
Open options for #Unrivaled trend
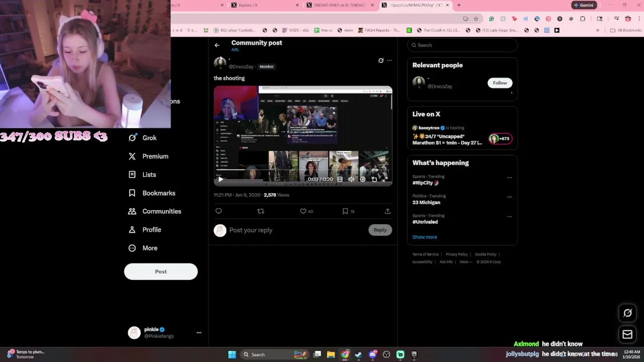click(x=509, y=217)
